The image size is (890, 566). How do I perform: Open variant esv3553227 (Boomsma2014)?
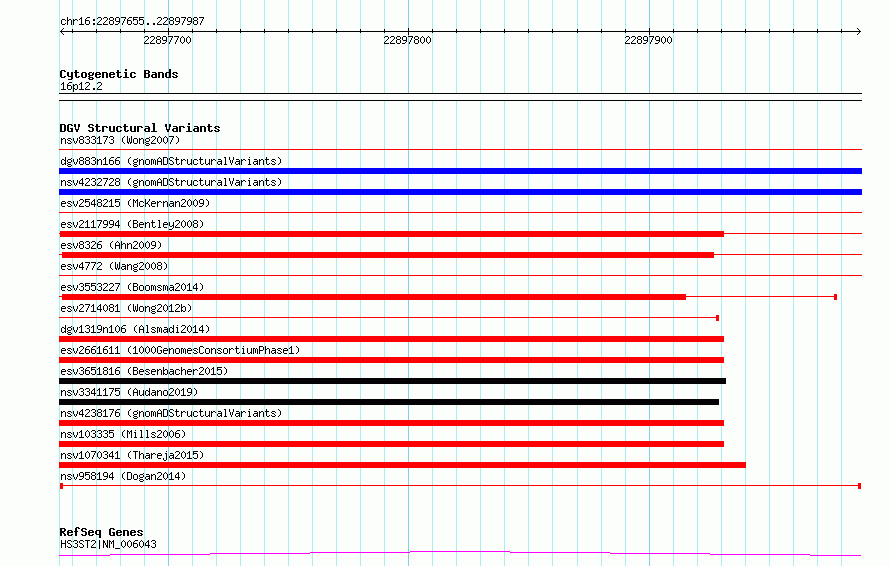tap(132, 287)
